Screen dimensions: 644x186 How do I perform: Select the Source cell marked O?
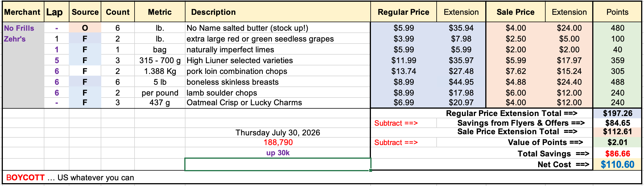85,28
